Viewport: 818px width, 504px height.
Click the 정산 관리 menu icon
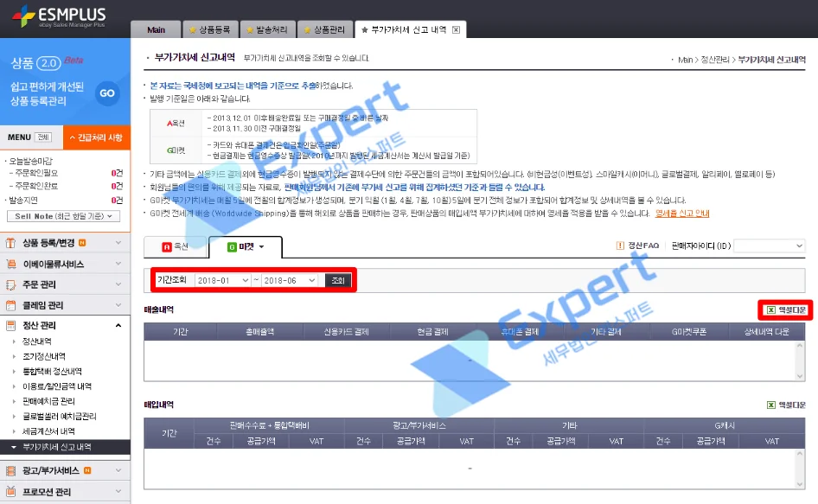pos(10,326)
